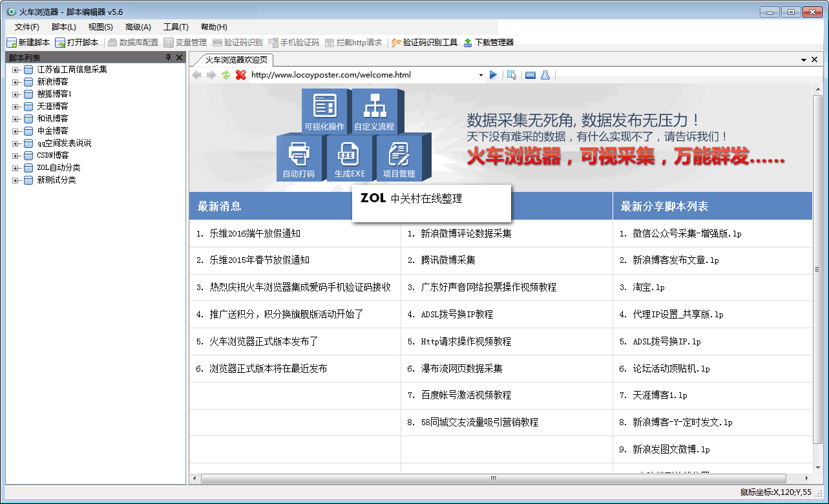This screenshot has width=829, height=504.
Task: Click 拦截http请求 in the toolbar
Action: [353, 43]
